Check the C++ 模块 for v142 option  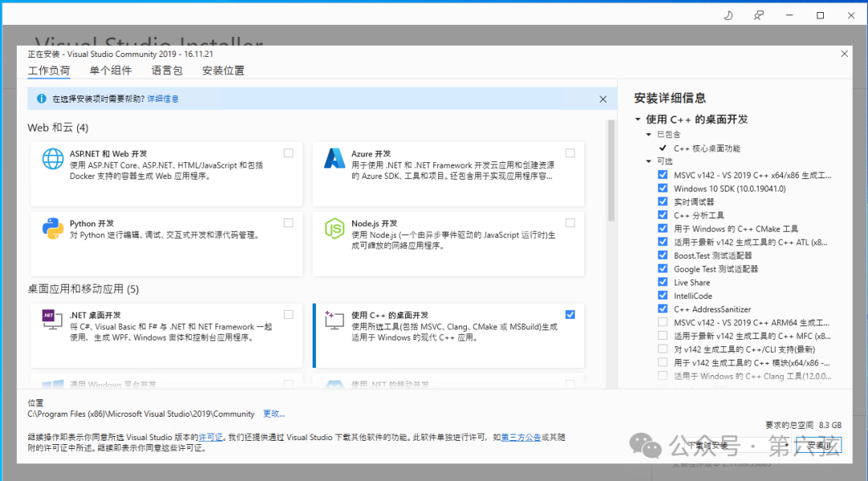coord(662,362)
